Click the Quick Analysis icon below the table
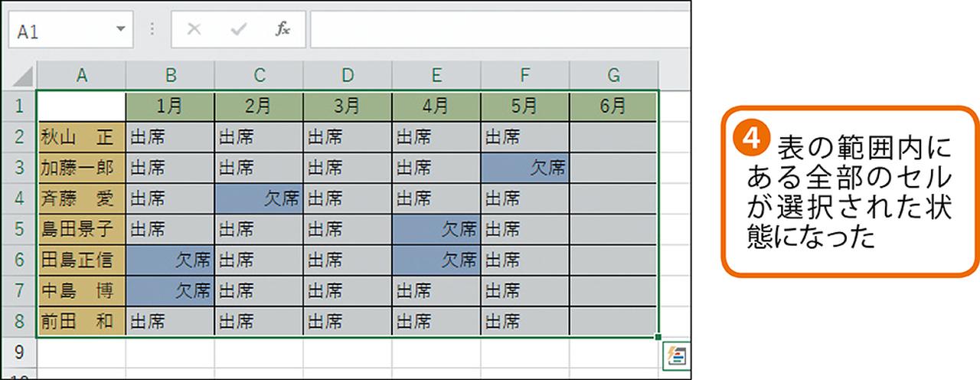Image resolution: width=980 pixels, height=380 pixels. pyautogui.click(x=678, y=354)
